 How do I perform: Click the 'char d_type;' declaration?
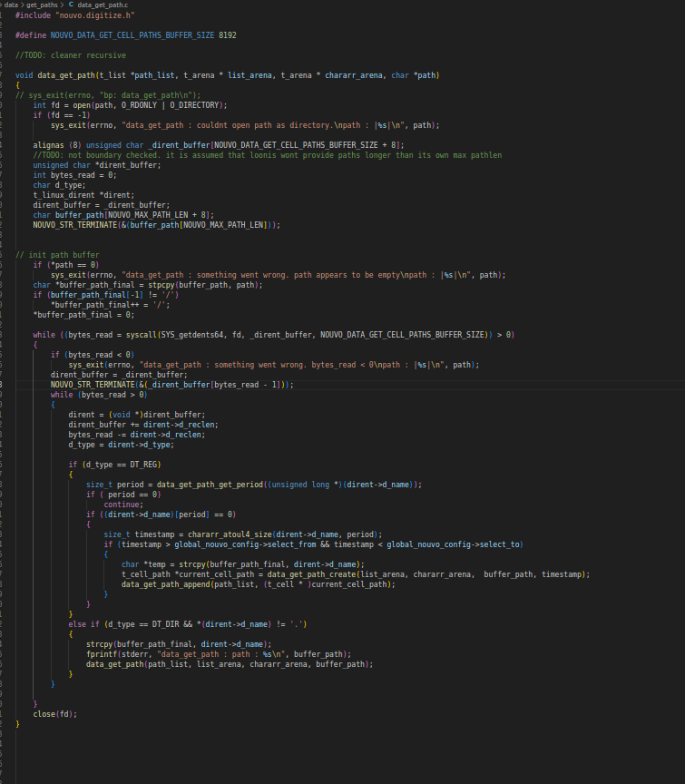point(59,185)
